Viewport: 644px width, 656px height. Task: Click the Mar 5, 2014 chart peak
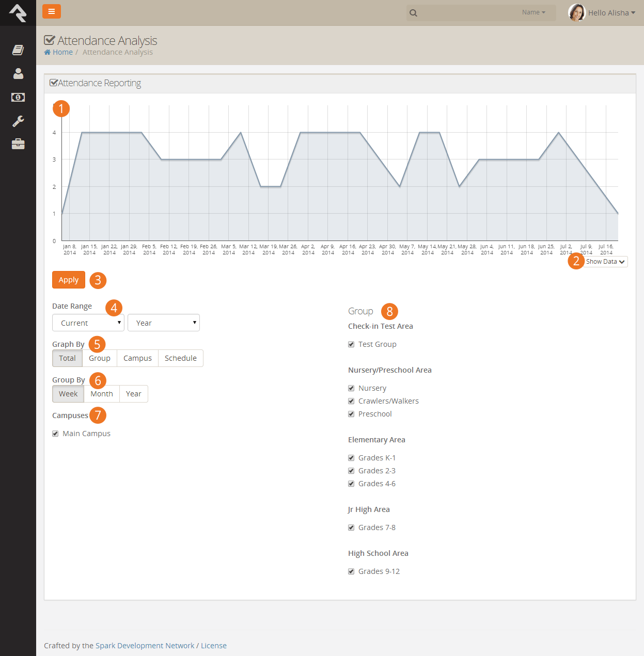(241, 133)
